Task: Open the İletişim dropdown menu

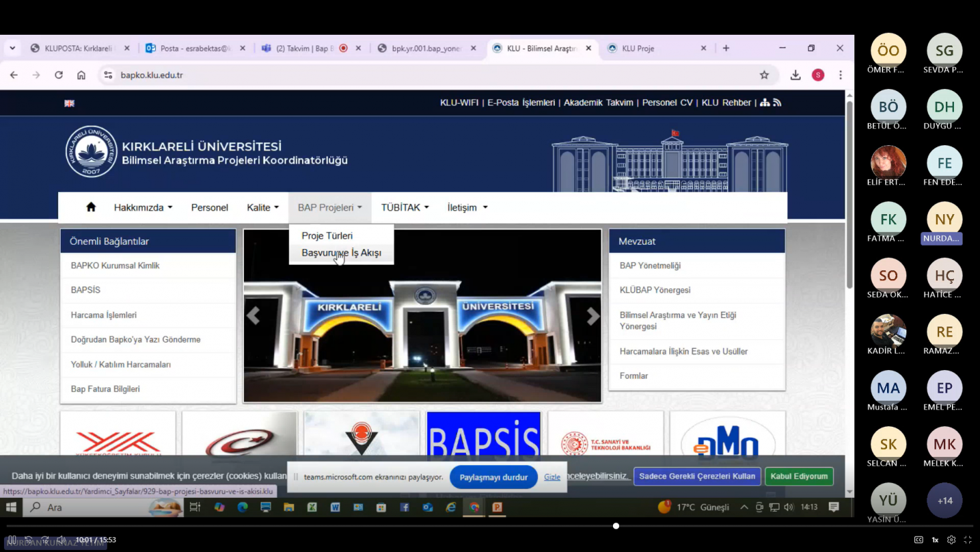Action: pyautogui.click(x=467, y=207)
